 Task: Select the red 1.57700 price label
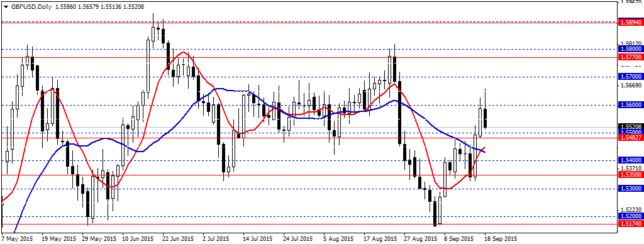pyautogui.click(x=630, y=57)
